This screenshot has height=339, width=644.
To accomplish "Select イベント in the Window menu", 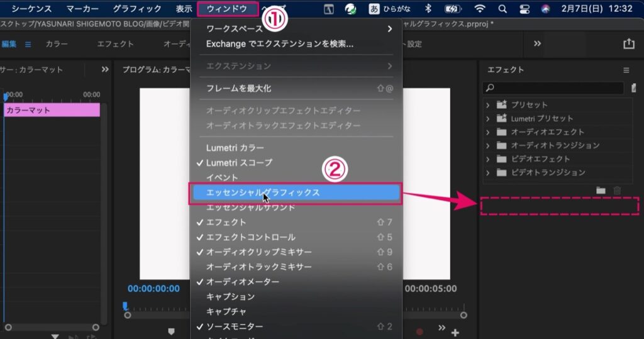I will [x=296, y=177].
